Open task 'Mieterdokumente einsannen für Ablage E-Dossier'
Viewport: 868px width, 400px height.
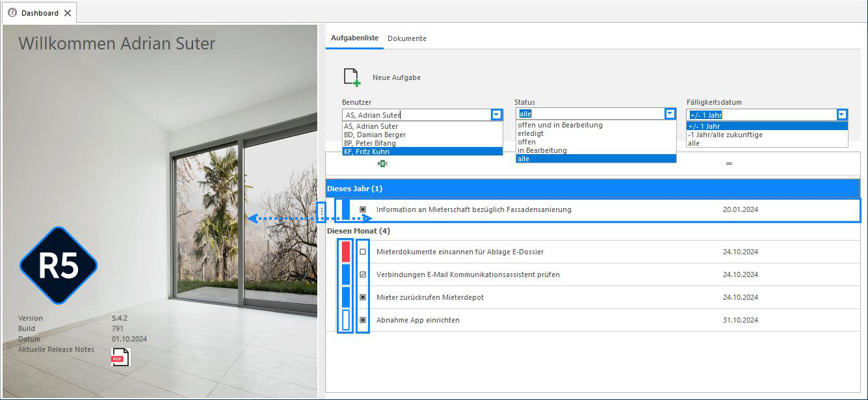[460, 252]
